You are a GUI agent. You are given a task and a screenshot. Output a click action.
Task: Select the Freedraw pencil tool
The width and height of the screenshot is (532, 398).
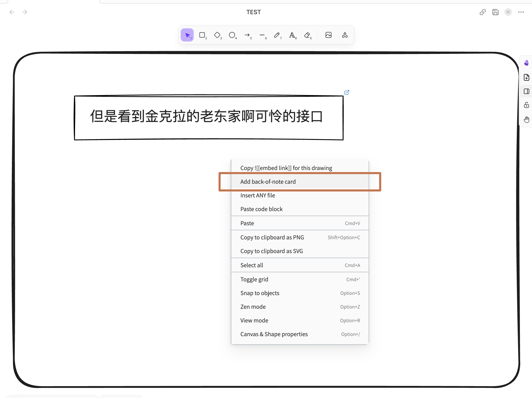pos(277,35)
